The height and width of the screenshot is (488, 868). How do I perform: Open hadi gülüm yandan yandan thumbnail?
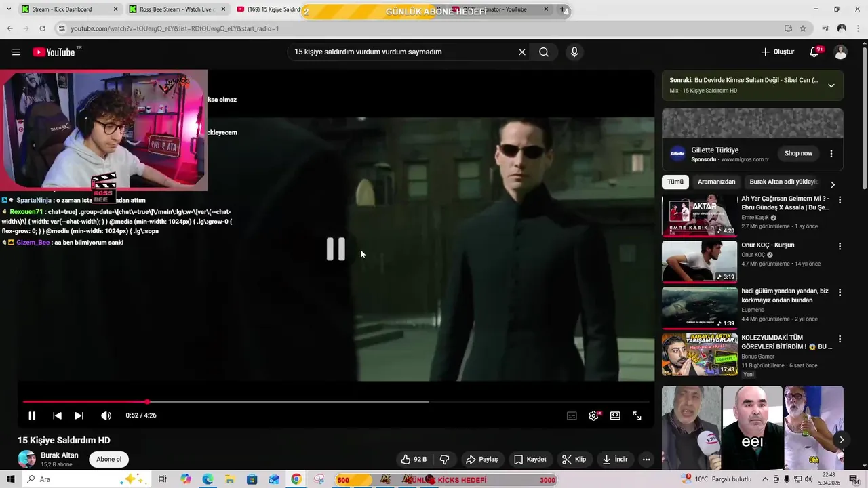699,308
